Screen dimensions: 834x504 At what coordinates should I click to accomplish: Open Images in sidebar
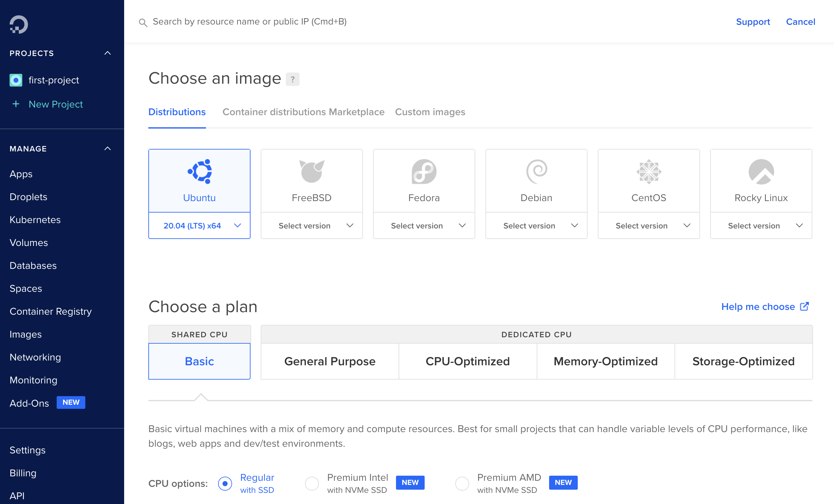point(26,334)
